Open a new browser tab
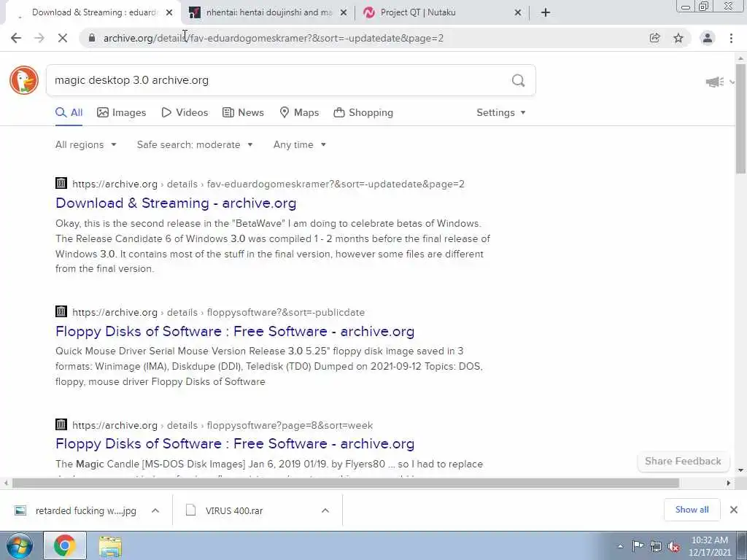Viewport: 747px width, 560px height. pyautogui.click(x=546, y=12)
